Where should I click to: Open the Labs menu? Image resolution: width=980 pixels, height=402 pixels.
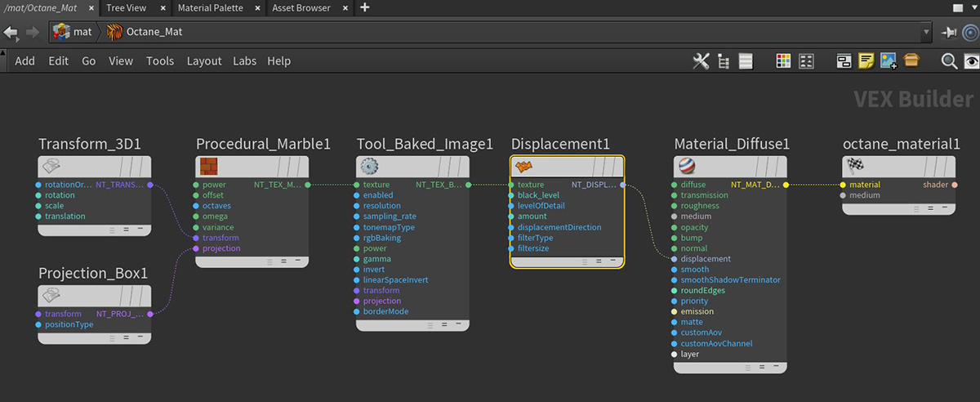(244, 61)
